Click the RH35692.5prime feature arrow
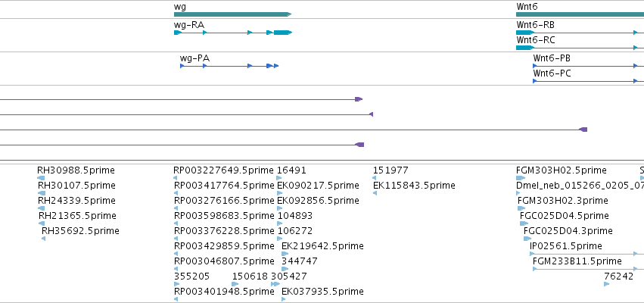This screenshot has height=303, width=644. click(x=44, y=239)
